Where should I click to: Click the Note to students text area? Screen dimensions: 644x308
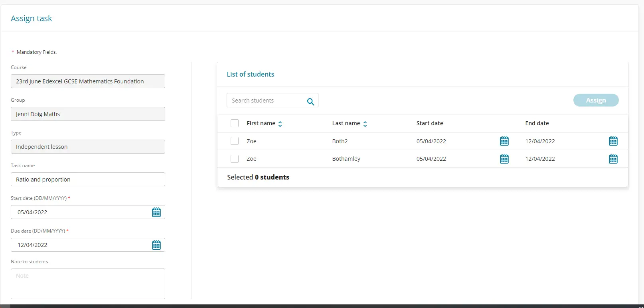tap(88, 284)
